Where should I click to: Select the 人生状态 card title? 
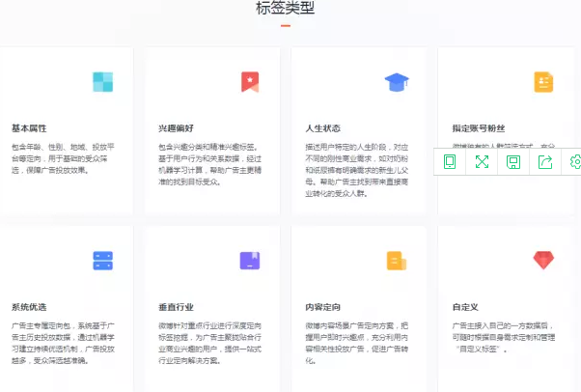(322, 128)
